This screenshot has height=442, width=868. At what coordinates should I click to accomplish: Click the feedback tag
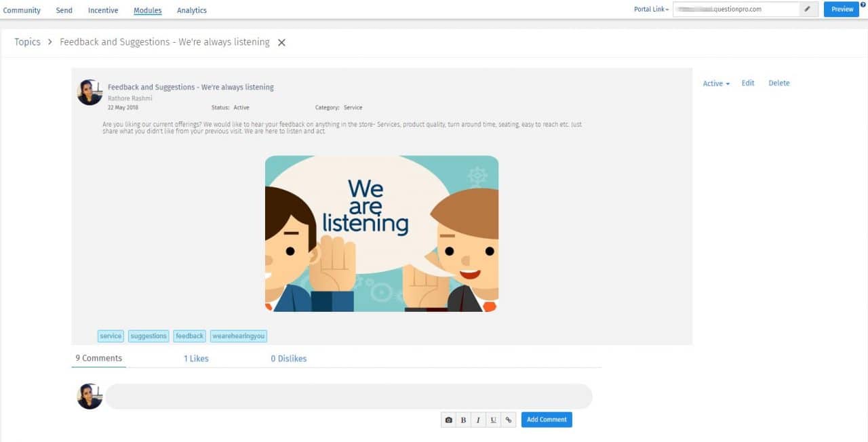tap(189, 336)
